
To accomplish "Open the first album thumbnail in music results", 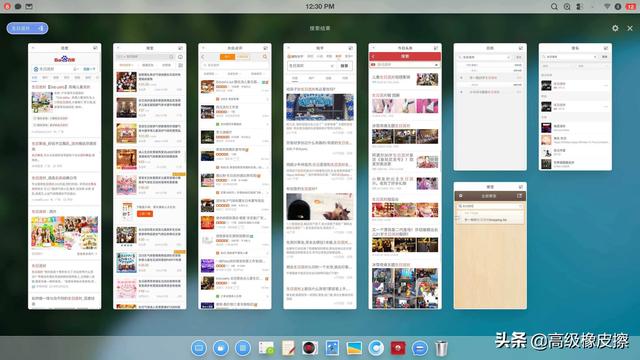I will [x=546, y=85].
